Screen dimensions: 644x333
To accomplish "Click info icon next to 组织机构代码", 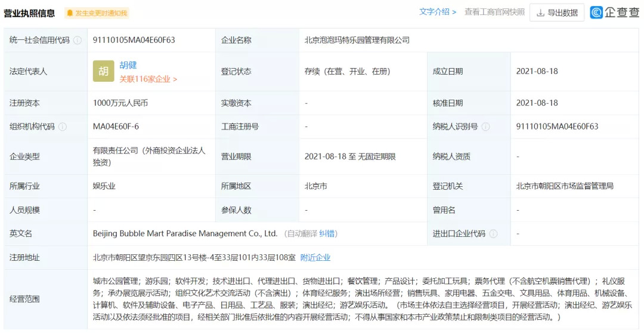I will coord(63,127).
